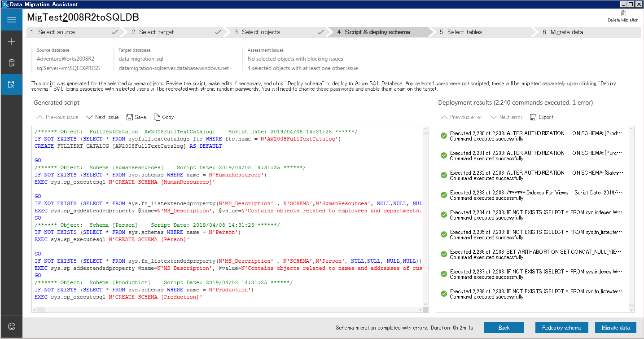
Task: Click the Schema [Person] object comment line
Action: pos(157,225)
